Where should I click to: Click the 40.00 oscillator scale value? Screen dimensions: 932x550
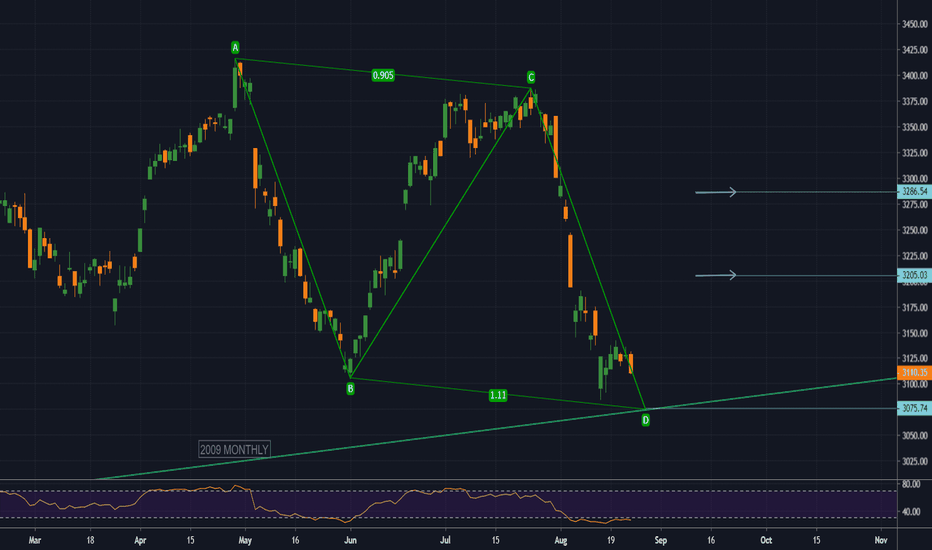pos(911,511)
